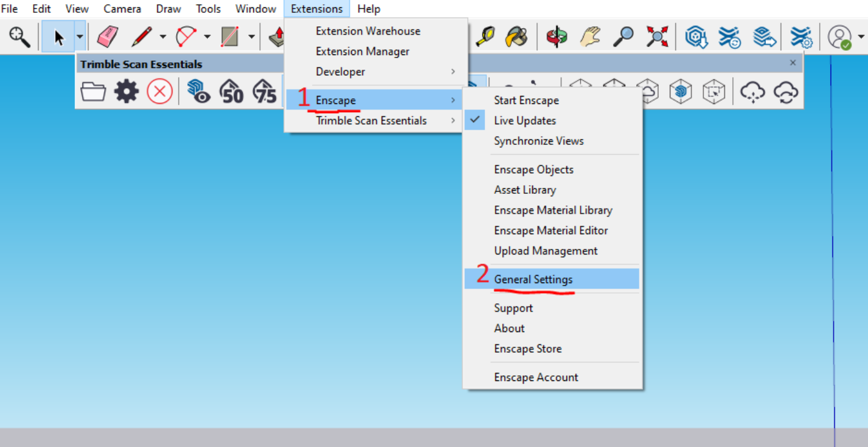Screen dimensions: 868x447
Task: Toggle the Live Updates checked option
Action: pyautogui.click(x=551, y=120)
